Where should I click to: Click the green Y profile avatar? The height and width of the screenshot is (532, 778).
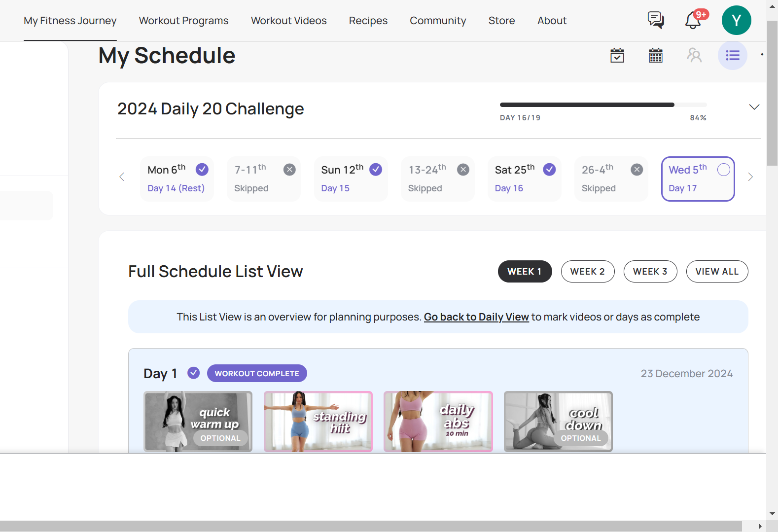click(736, 20)
